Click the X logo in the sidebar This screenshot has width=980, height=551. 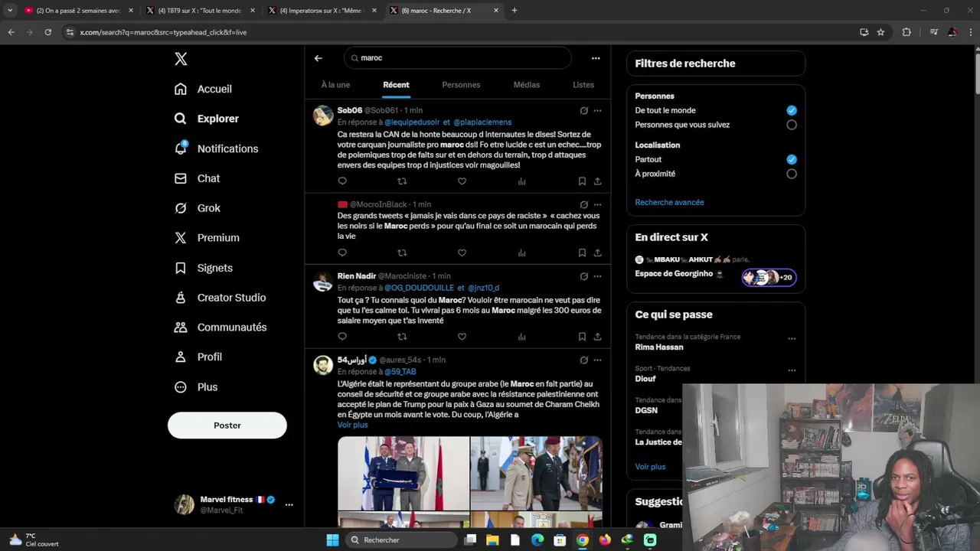point(181,59)
